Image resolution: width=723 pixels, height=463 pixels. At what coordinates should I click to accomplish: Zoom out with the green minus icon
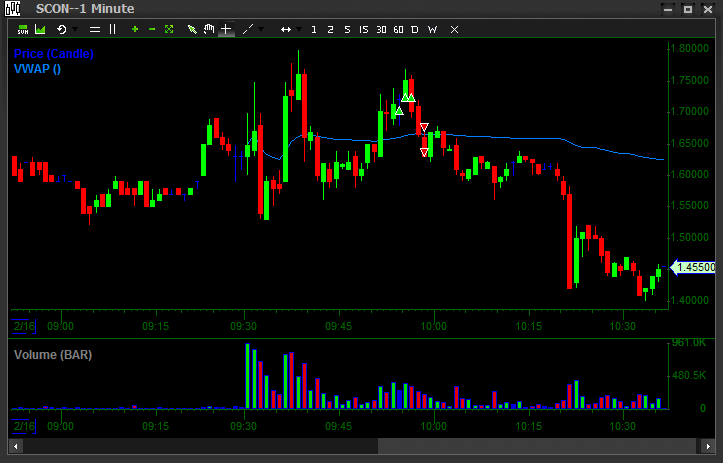[x=152, y=30]
